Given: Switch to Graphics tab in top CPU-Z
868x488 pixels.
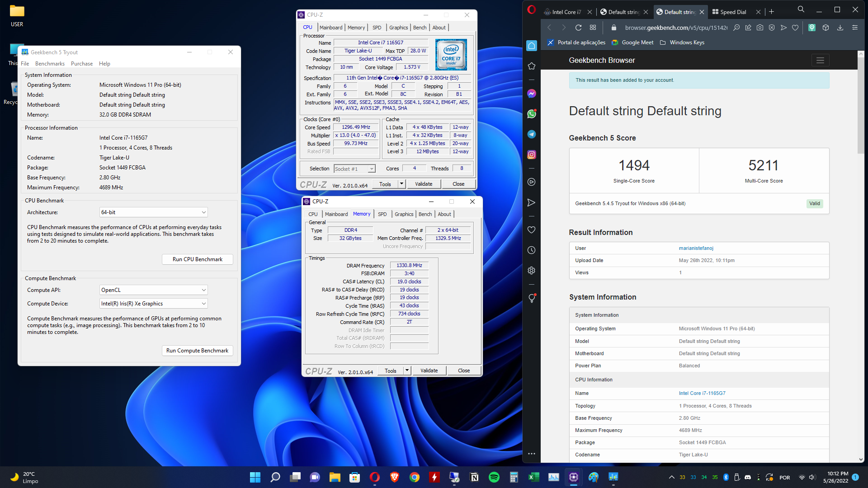Looking at the screenshot, I should tap(398, 28).
